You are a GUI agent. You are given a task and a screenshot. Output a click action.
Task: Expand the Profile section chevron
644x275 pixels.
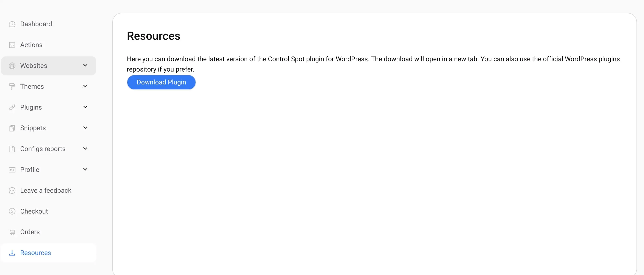click(x=85, y=169)
